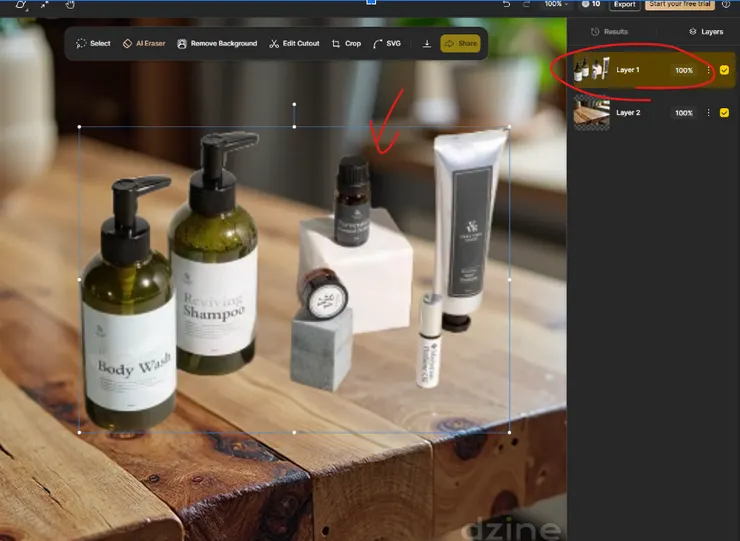Screen dimensions: 740x541
Task: Edit the Layer 1 opacity 100% field
Action: click(x=683, y=70)
